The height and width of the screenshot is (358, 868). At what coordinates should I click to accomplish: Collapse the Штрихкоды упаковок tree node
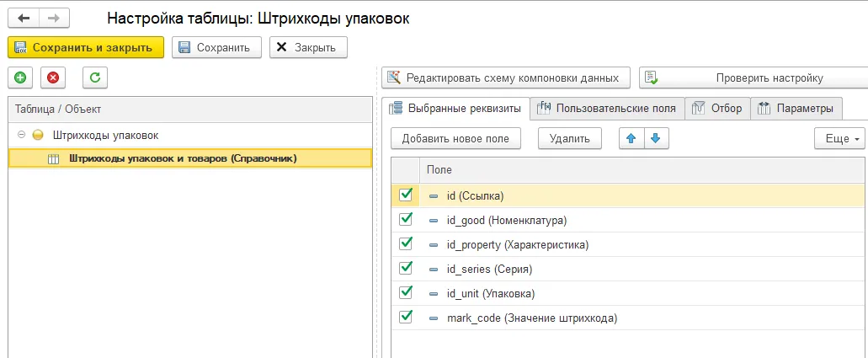pos(21,135)
